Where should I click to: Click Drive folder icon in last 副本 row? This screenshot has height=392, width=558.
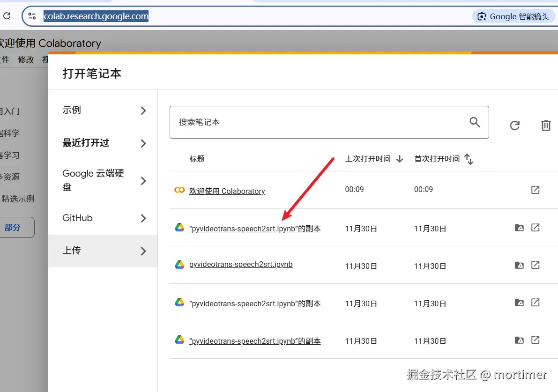pos(519,340)
